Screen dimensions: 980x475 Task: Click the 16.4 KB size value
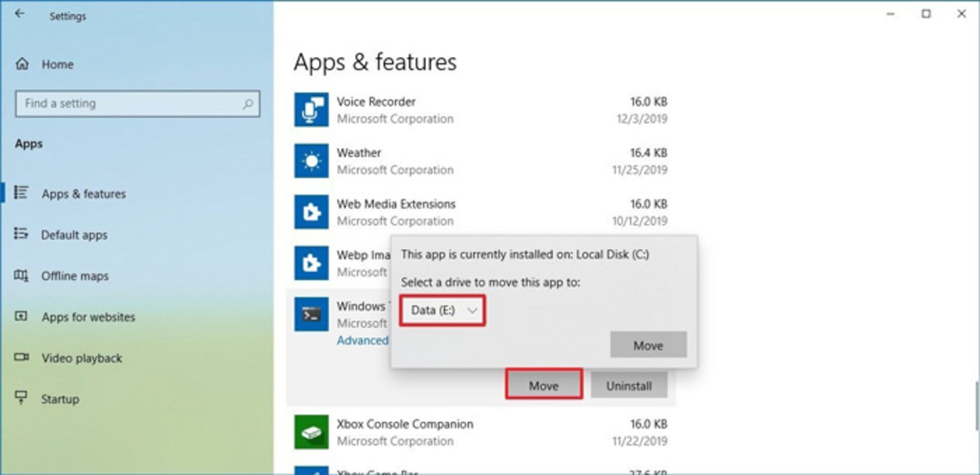648,153
